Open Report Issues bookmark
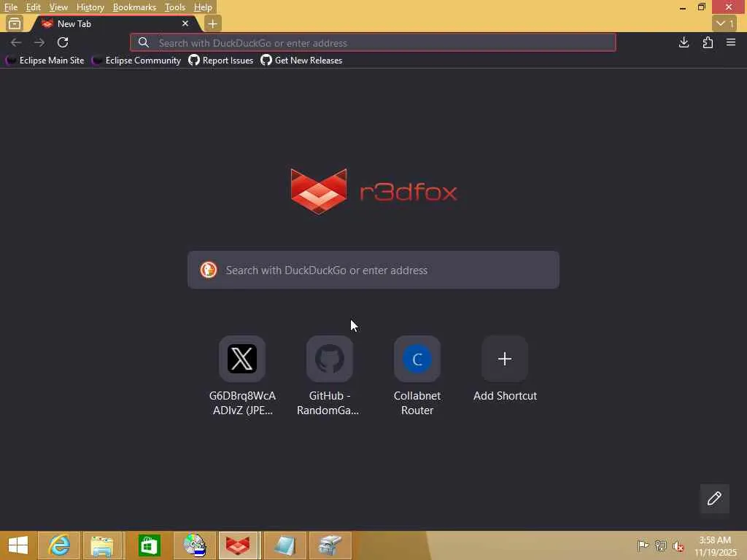The image size is (747, 560). pos(221,61)
